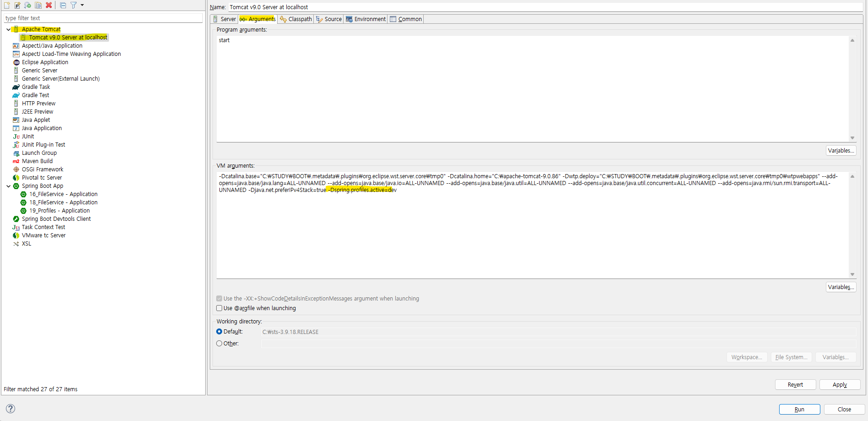
Task: Click the Filter launch configurations funnel icon
Action: click(x=73, y=5)
